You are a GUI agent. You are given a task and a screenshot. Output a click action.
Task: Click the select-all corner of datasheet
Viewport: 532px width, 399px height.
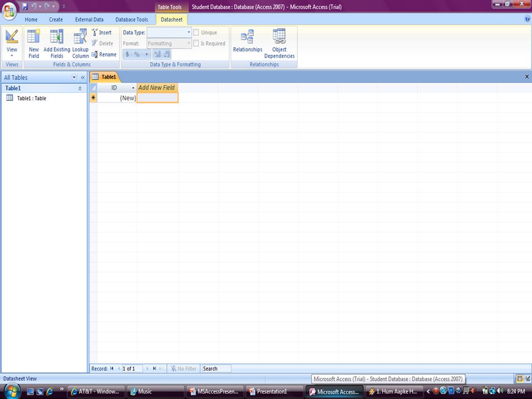pyautogui.click(x=93, y=88)
